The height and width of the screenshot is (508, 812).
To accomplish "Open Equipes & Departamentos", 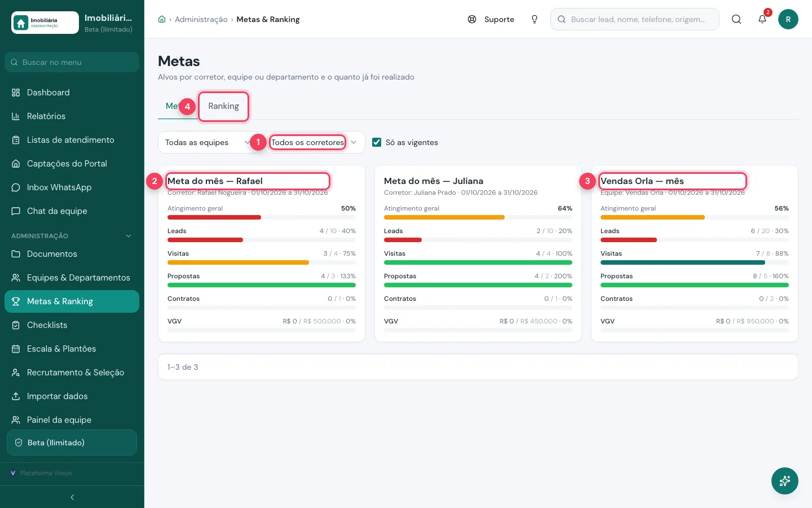I will (x=72, y=278).
